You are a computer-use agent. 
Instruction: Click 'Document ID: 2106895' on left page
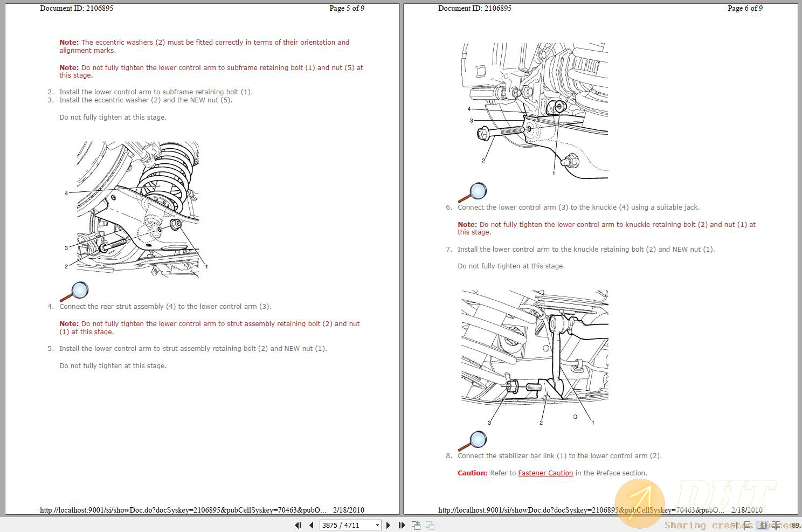tap(77, 8)
